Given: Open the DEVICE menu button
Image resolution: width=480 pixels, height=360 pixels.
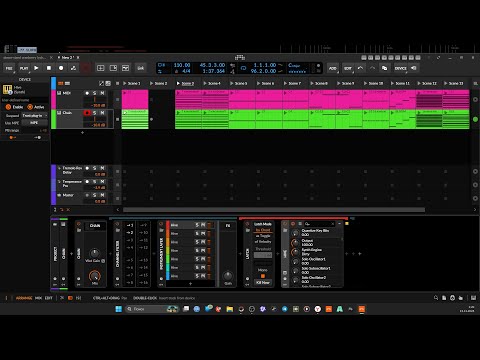Looking at the screenshot, I should pos(400,68).
